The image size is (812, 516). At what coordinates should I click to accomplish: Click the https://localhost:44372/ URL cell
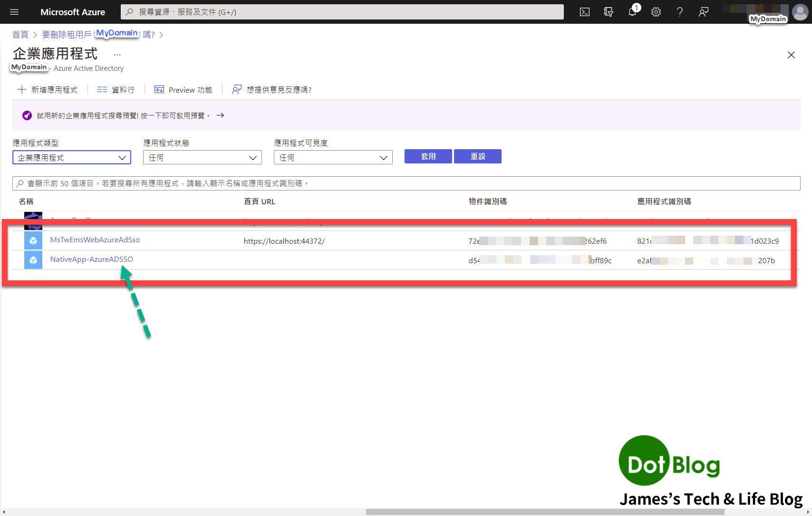[x=284, y=241]
